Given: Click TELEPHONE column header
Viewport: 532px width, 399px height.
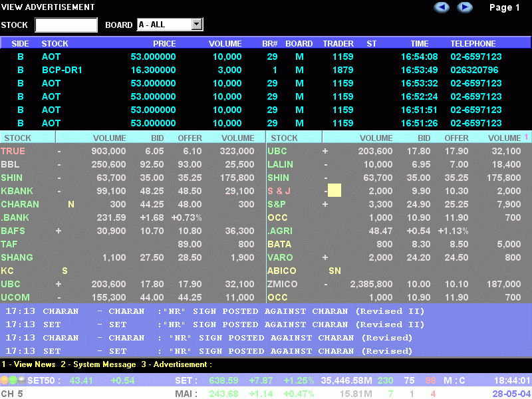Looking at the screenshot, I should point(473,43).
